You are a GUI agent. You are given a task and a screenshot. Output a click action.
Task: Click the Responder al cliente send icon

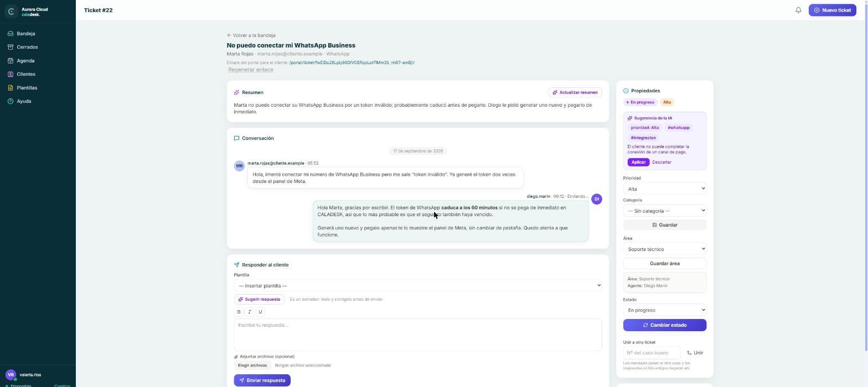coord(236,265)
